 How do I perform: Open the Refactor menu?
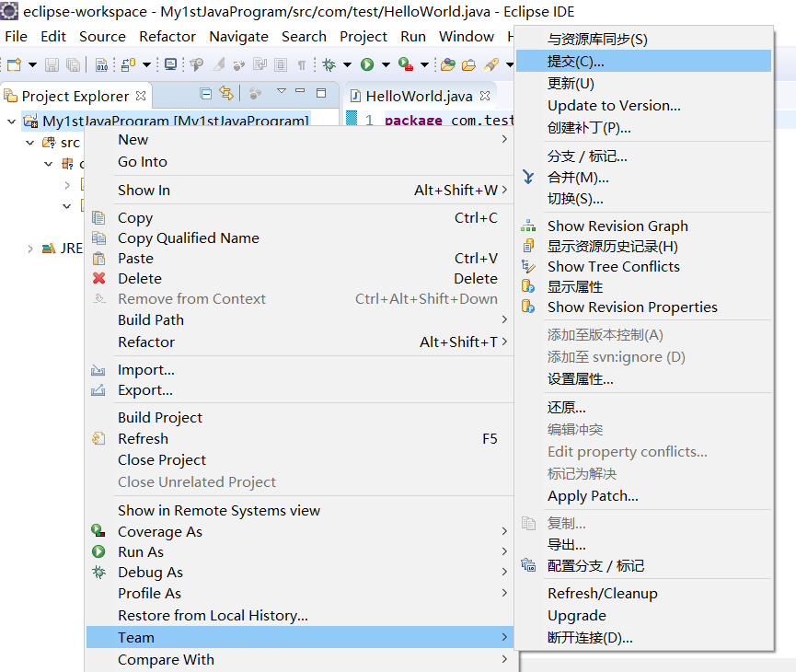pos(167,37)
